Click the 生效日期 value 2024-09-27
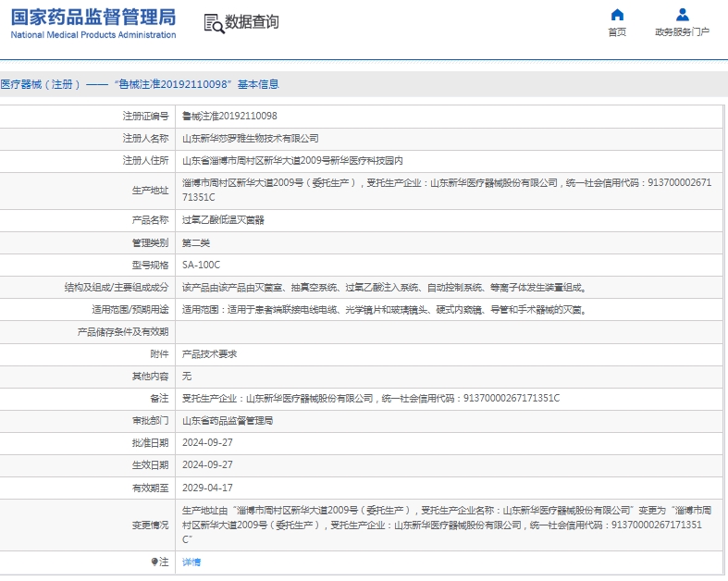Image resolution: width=728 pixels, height=581 pixels. point(207,465)
